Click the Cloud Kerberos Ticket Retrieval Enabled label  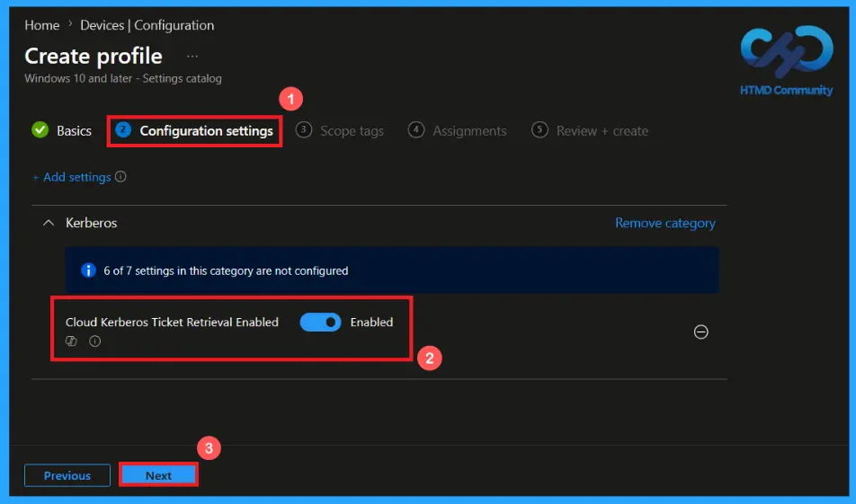(x=172, y=322)
